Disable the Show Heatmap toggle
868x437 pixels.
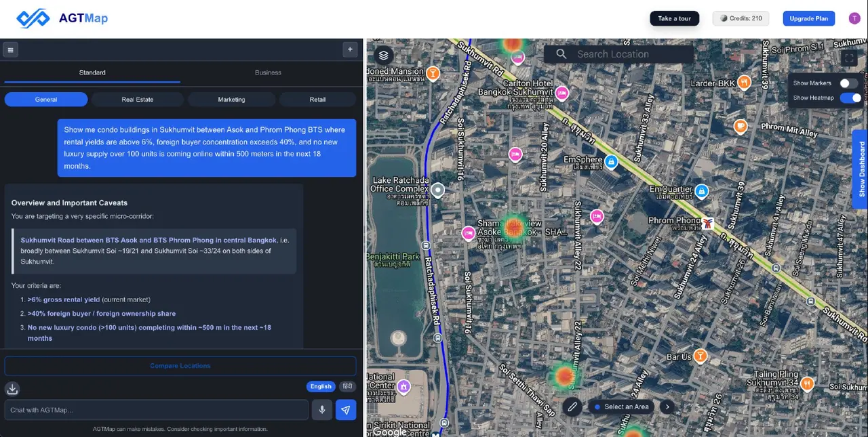pyautogui.click(x=850, y=98)
